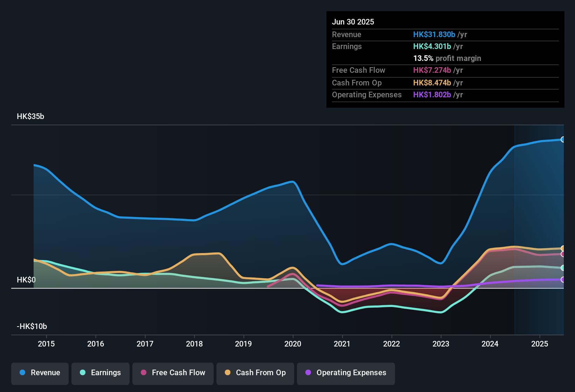Image resolution: width=575 pixels, height=392 pixels.
Task: Select the 2025 year axis label
Action: pyautogui.click(x=539, y=344)
